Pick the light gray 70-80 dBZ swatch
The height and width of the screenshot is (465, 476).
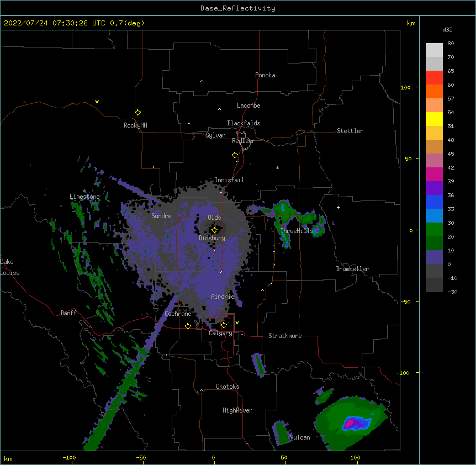(x=434, y=50)
